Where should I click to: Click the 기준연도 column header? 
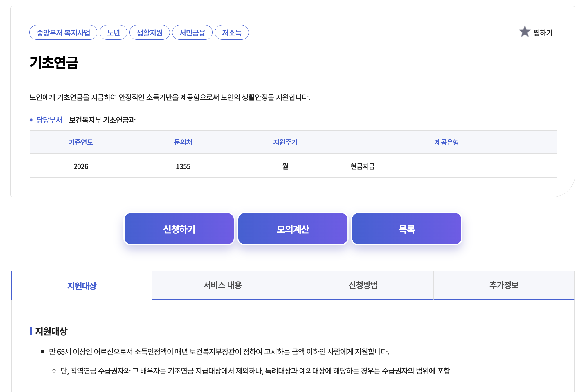point(81,142)
